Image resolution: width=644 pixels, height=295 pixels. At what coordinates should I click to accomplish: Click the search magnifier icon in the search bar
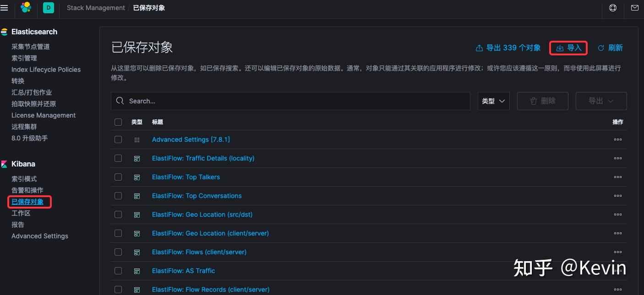[120, 101]
